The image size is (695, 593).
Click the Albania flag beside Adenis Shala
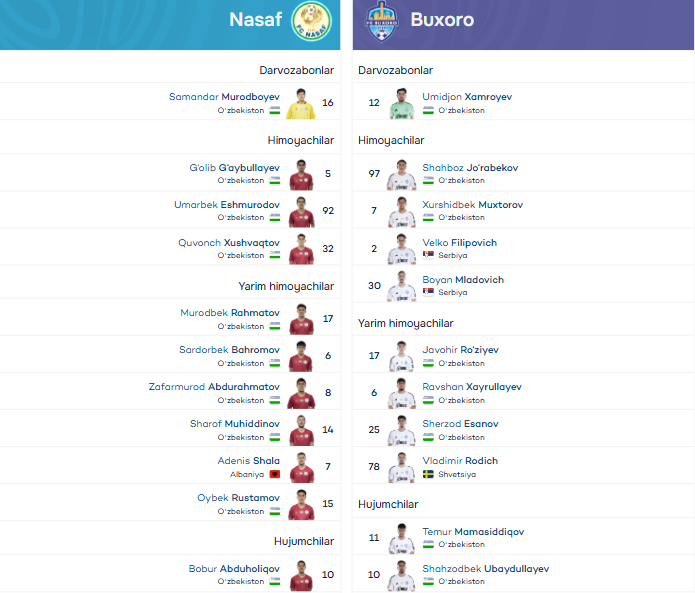[274, 474]
